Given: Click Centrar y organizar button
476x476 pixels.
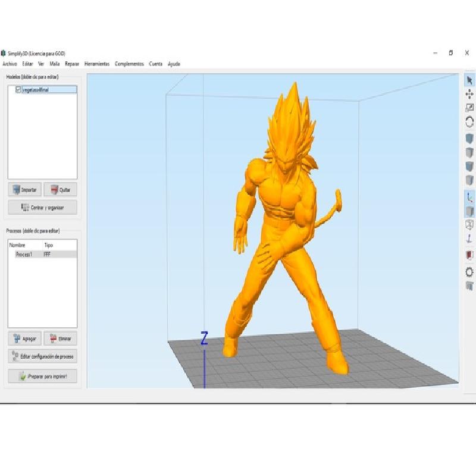Looking at the screenshot, I should 42,208.
